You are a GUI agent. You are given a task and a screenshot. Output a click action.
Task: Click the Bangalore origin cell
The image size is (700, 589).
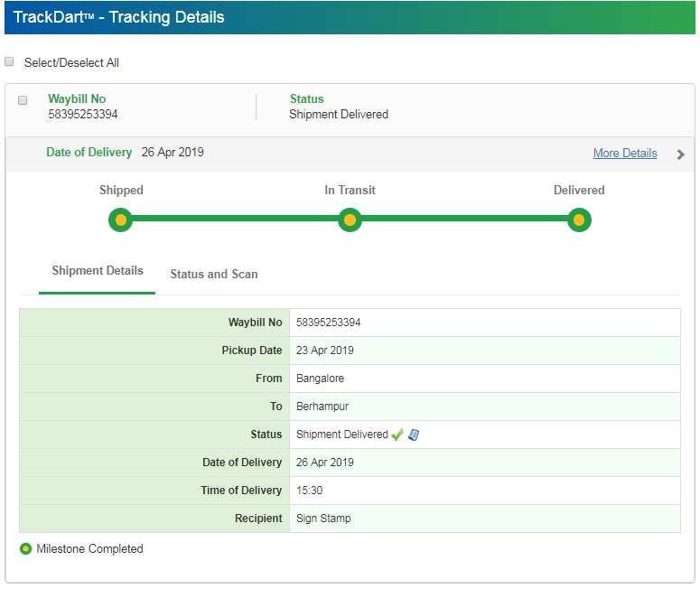click(320, 379)
